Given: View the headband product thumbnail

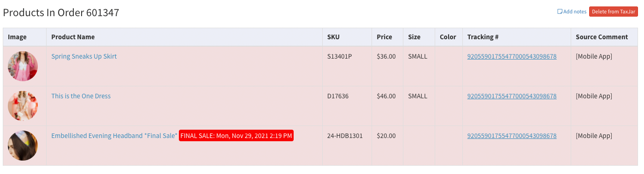Looking at the screenshot, I should 23,145.
